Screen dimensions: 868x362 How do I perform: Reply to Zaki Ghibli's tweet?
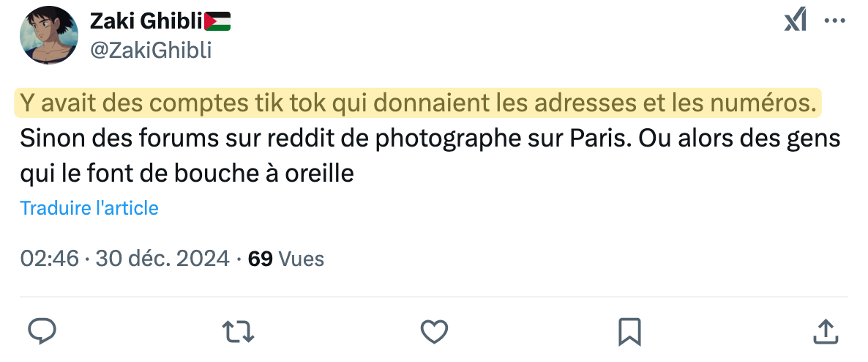point(42,331)
